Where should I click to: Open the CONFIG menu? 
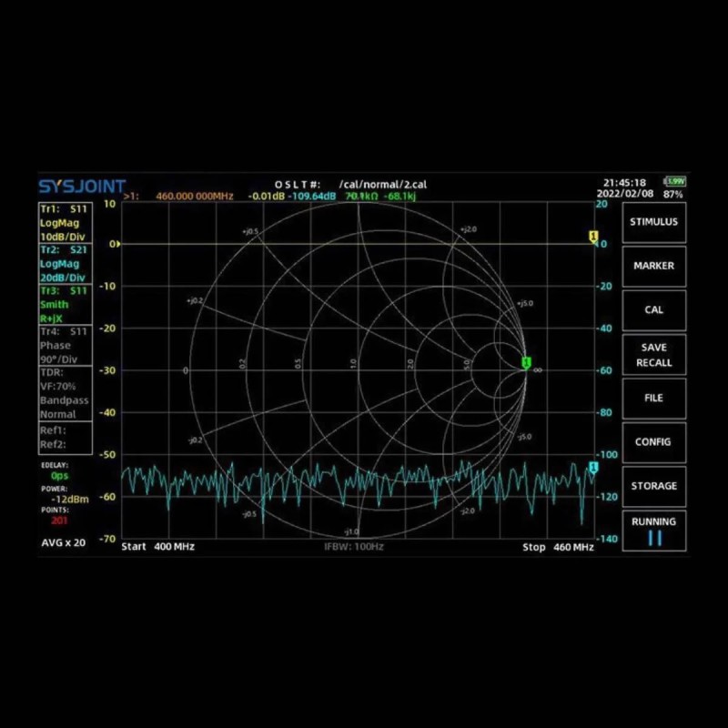653,442
